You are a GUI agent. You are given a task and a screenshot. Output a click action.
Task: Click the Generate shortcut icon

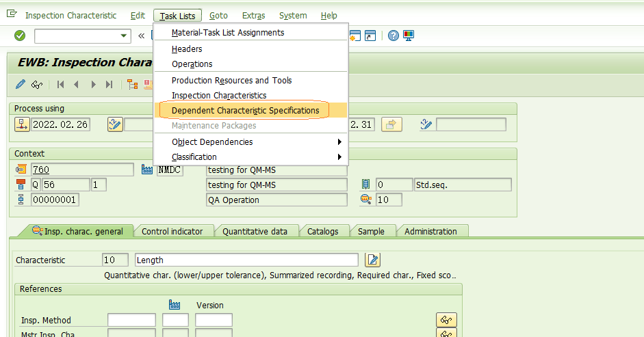pos(370,36)
